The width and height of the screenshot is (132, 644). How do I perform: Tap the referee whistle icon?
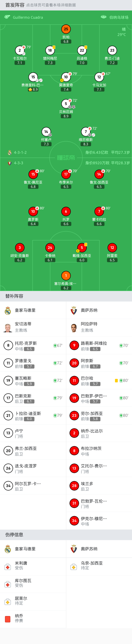(7, 17)
